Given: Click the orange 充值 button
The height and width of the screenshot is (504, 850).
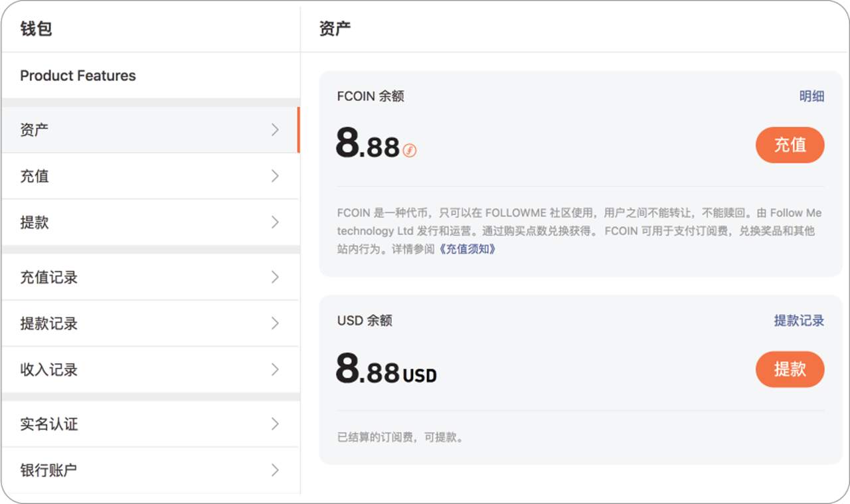Looking at the screenshot, I should [790, 145].
